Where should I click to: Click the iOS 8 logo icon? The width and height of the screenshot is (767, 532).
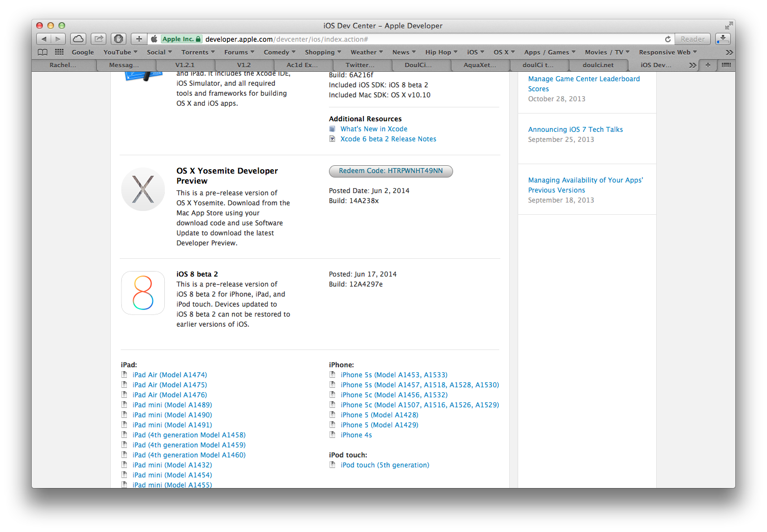coord(143,293)
